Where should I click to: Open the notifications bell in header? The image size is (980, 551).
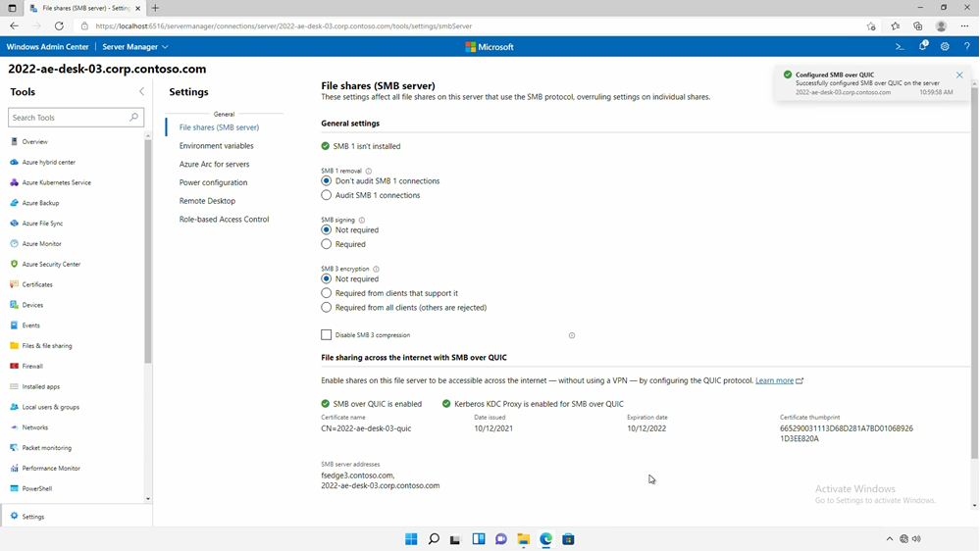[x=922, y=46]
